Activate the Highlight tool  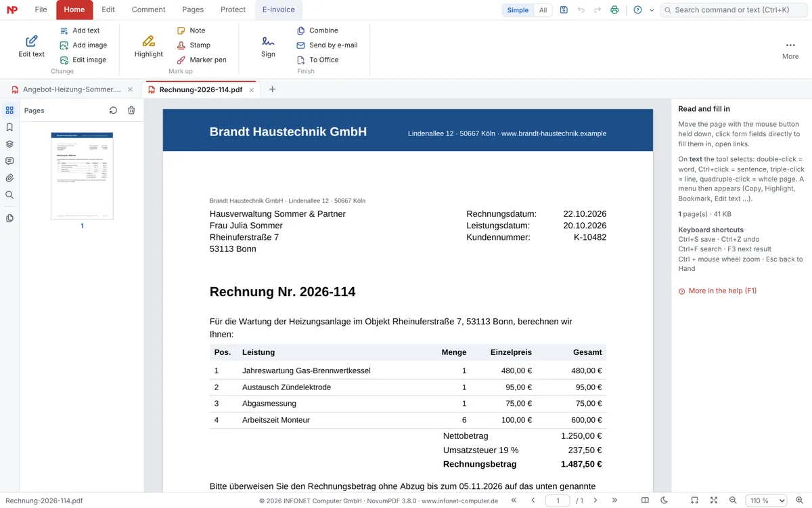[149, 45]
